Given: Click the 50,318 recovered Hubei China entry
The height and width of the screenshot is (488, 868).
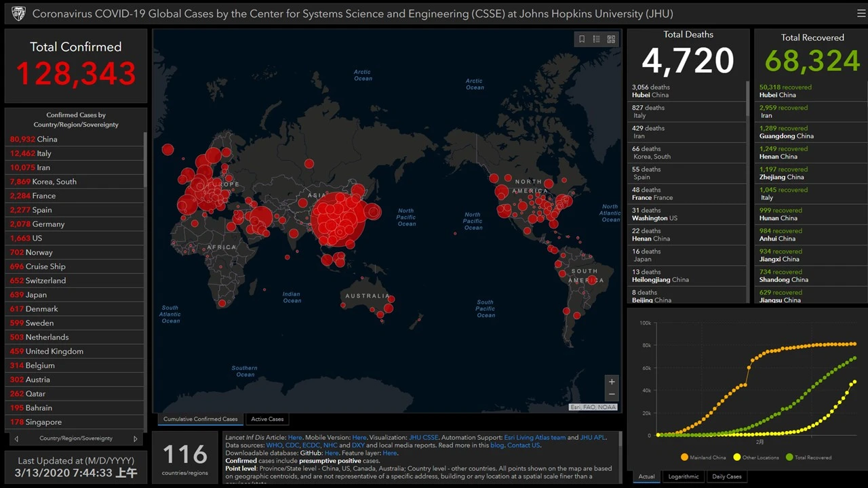Looking at the screenshot, I should (x=812, y=91).
